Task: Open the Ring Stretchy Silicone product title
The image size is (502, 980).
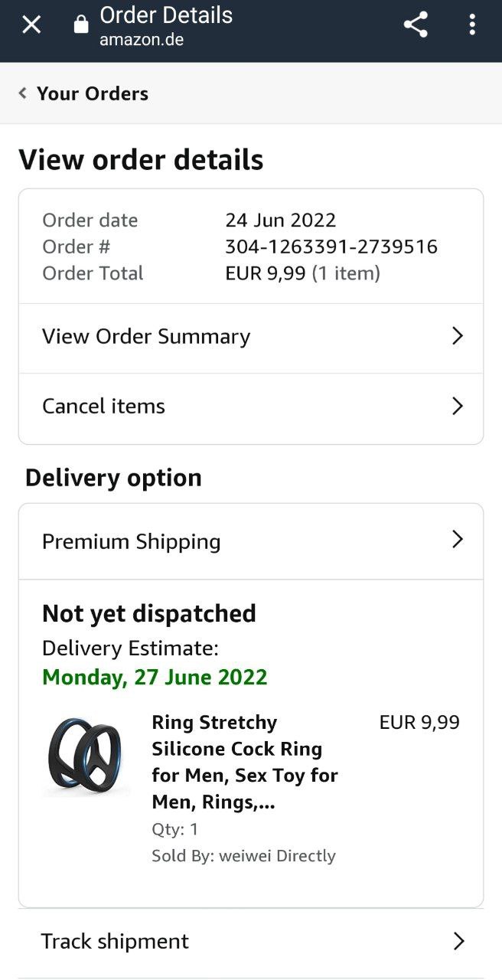Action: point(245,763)
